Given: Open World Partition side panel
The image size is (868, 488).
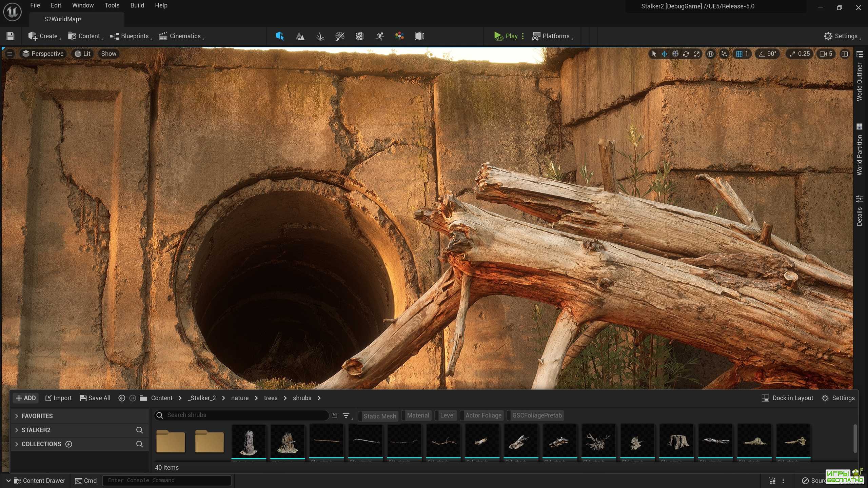Looking at the screenshot, I should coord(860,149).
